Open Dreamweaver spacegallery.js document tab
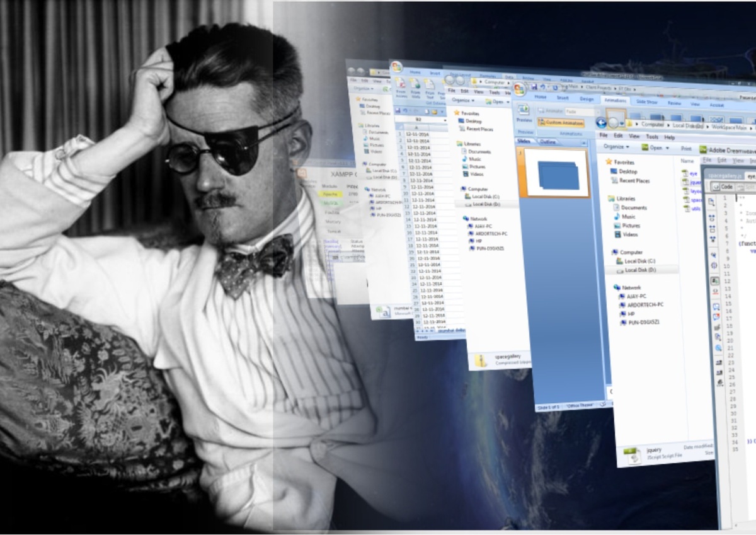Image resolution: width=756 pixels, height=535 pixels. pyautogui.click(x=725, y=176)
